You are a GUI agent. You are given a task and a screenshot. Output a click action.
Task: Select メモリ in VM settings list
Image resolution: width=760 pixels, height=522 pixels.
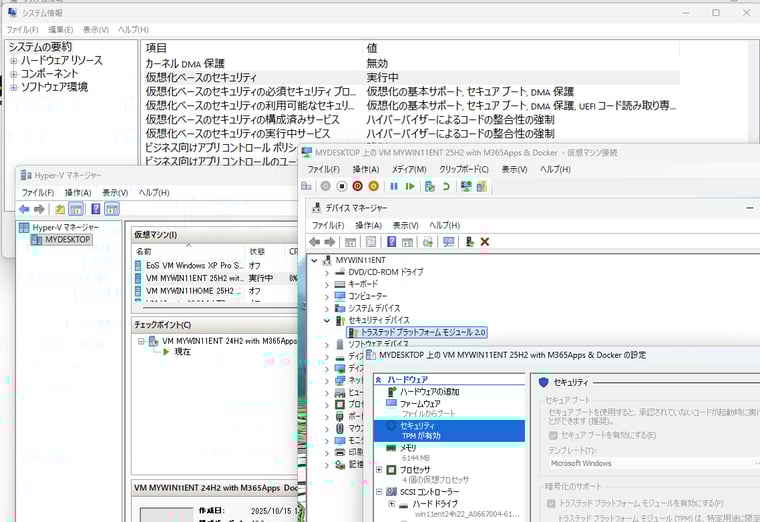408,448
